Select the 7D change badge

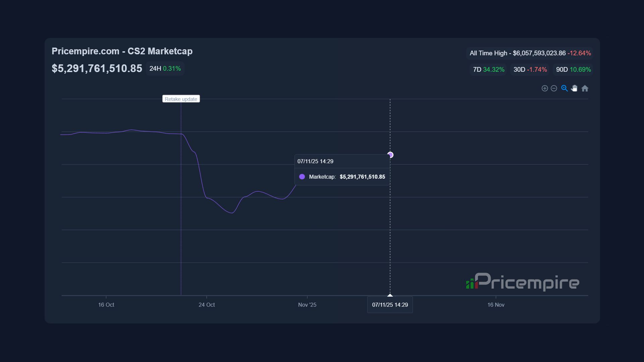[488, 70]
